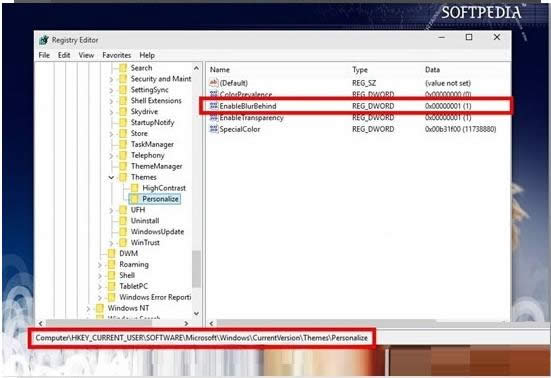551x378 pixels.
Task: Select the DWM folder icon
Action: click(x=111, y=253)
